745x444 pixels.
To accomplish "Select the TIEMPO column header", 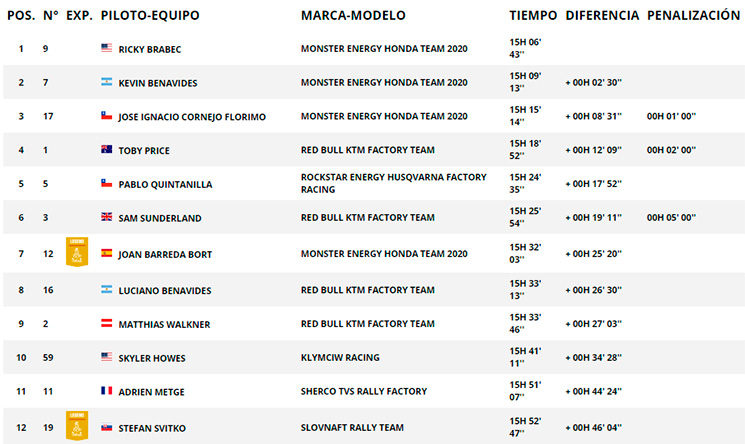I will pos(533,15).
